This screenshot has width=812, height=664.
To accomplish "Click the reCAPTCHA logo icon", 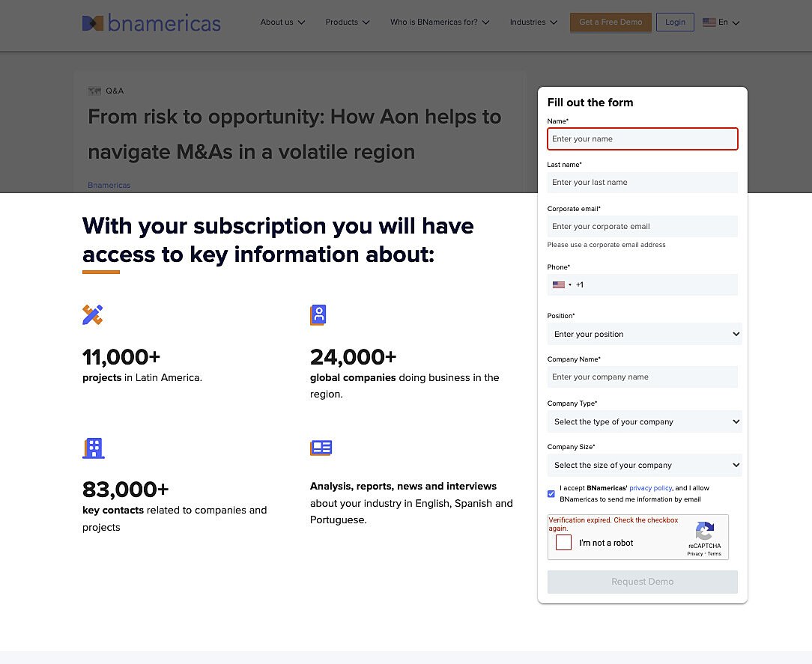I will [x=704, y=531].
